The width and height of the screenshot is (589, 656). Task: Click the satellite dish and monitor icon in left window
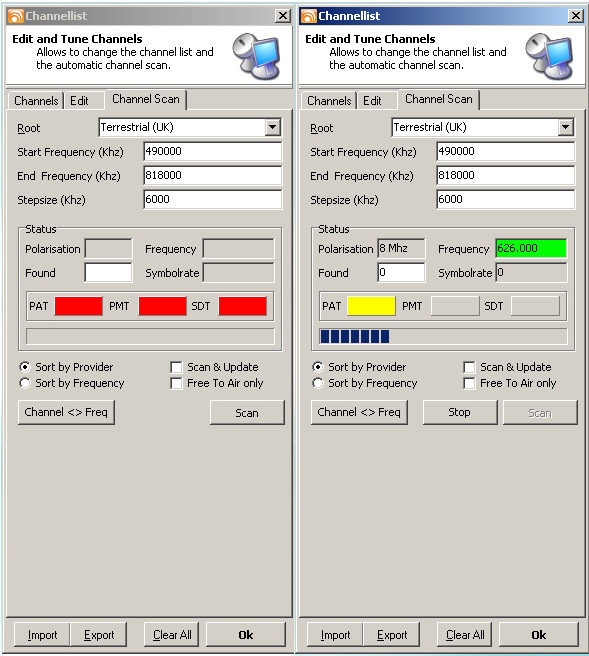click(256, 56)
